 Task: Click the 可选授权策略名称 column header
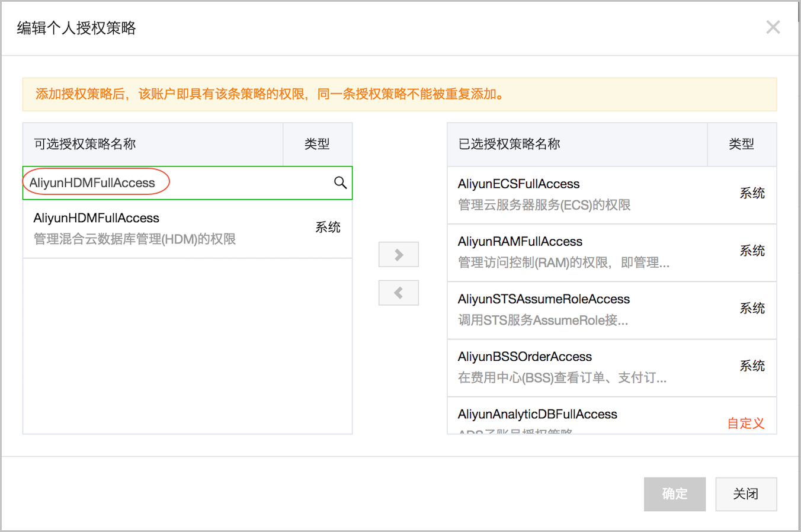click(x=153, y=144)
